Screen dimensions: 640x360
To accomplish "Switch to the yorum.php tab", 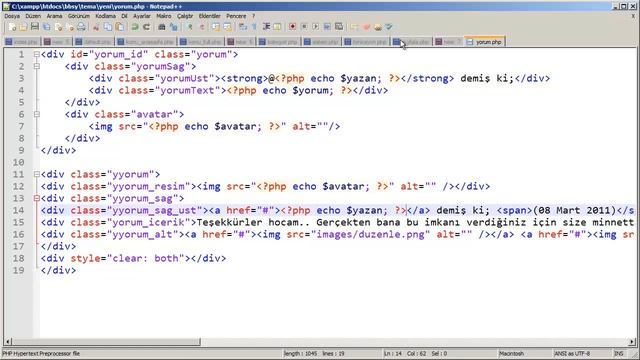I will tap(484, 42).
